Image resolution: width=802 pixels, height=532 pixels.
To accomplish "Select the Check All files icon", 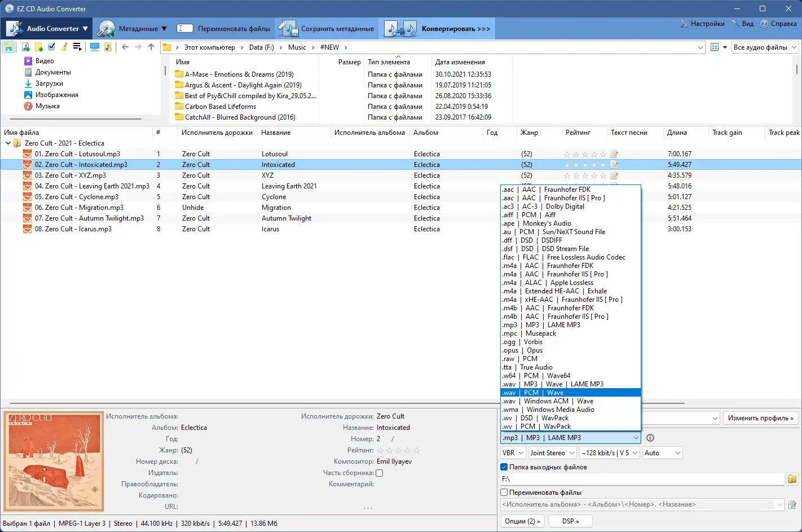I will (x=51, y=47).
